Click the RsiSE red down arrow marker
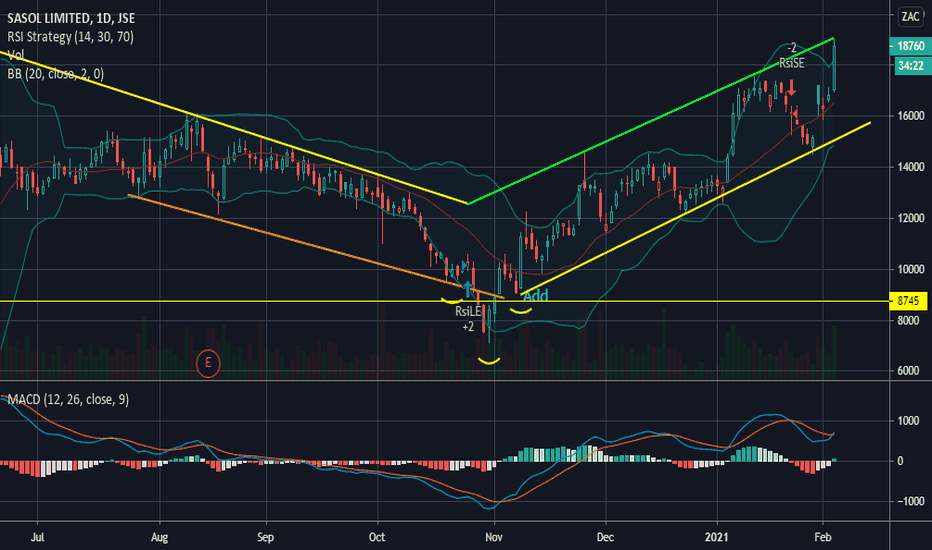Screen dimensions: 932x550 click(791, 90)
